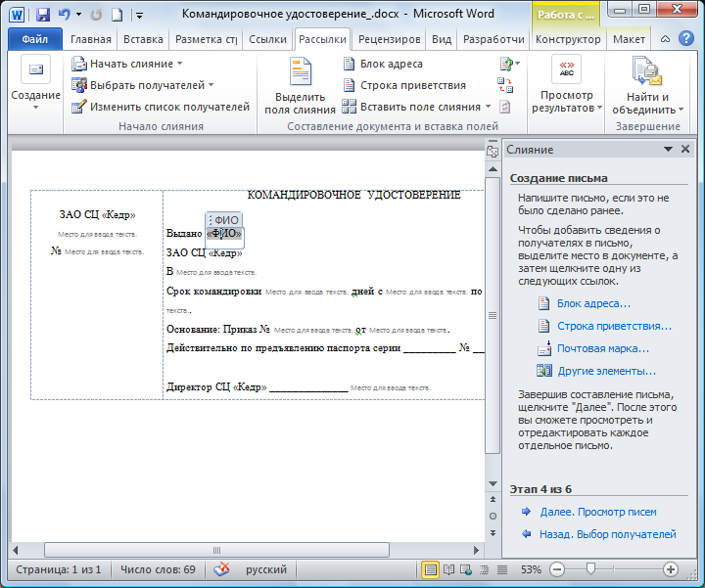
Task: Switch to the Макет ribbon tab
Action: pyautogui.click(x=629, y=39)
